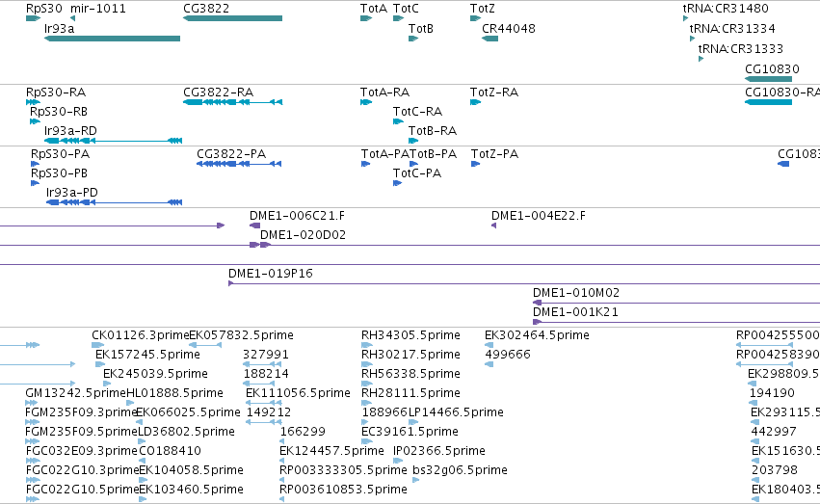This screenshot has height=504, width=820.
Task: Click the CR44048 gene label
Action: [x=509, y=29]
